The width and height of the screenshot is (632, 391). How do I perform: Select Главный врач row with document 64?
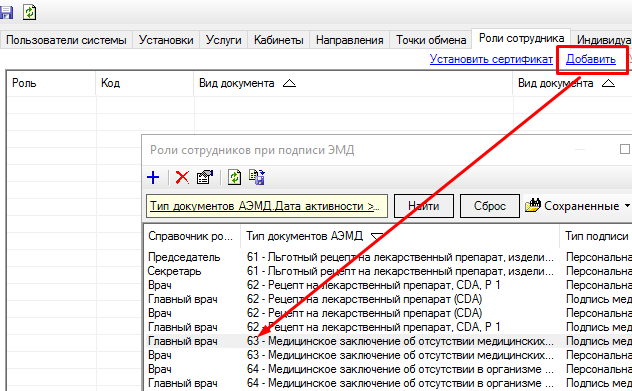point(388,383)
